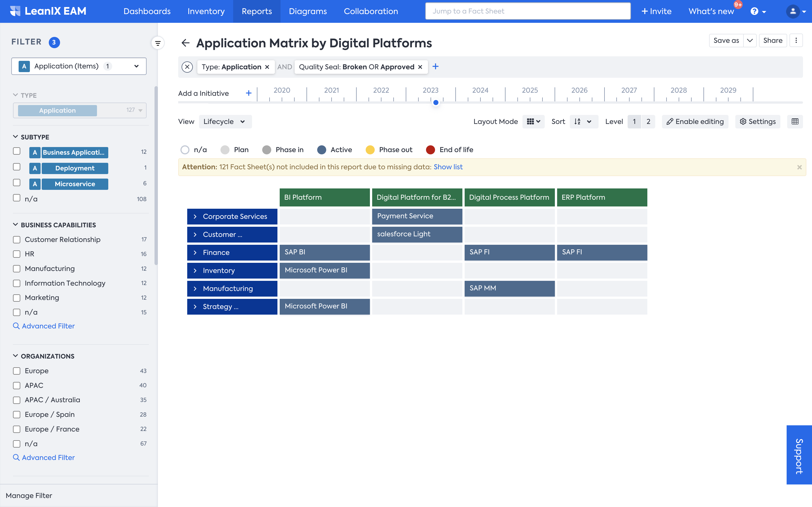Click the Show list link in warning

[448, 167]
